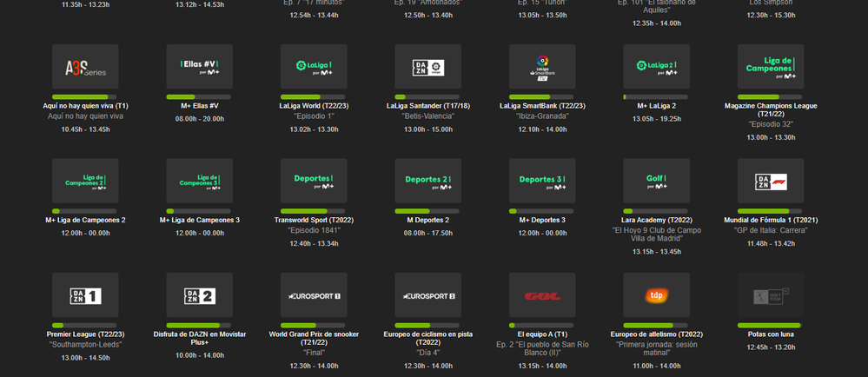Open LaLiga SmartBank TV channel logo
868x377 pixels.
click(x=542, y=66)
